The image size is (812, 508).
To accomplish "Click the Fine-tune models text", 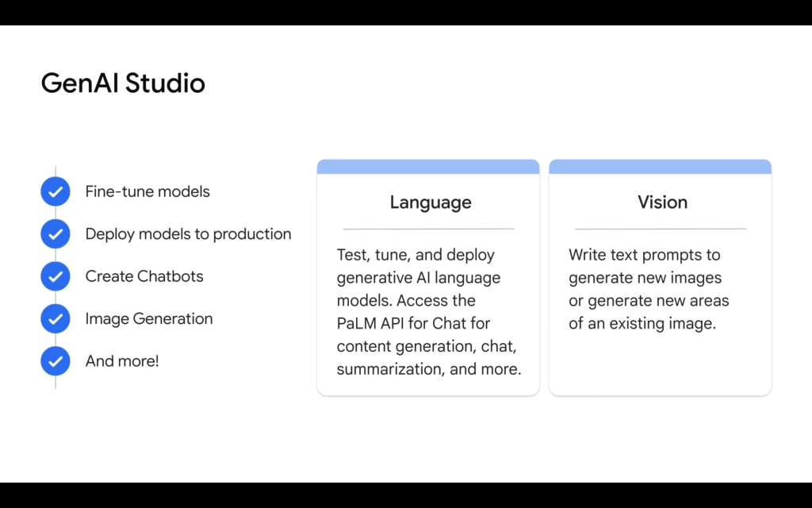I will (x=147, y=191).
